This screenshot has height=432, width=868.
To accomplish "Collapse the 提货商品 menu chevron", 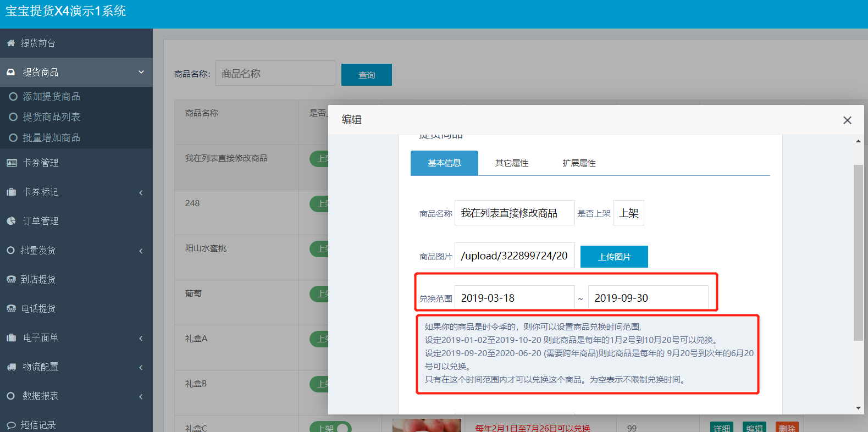I will tap(141, 72).
